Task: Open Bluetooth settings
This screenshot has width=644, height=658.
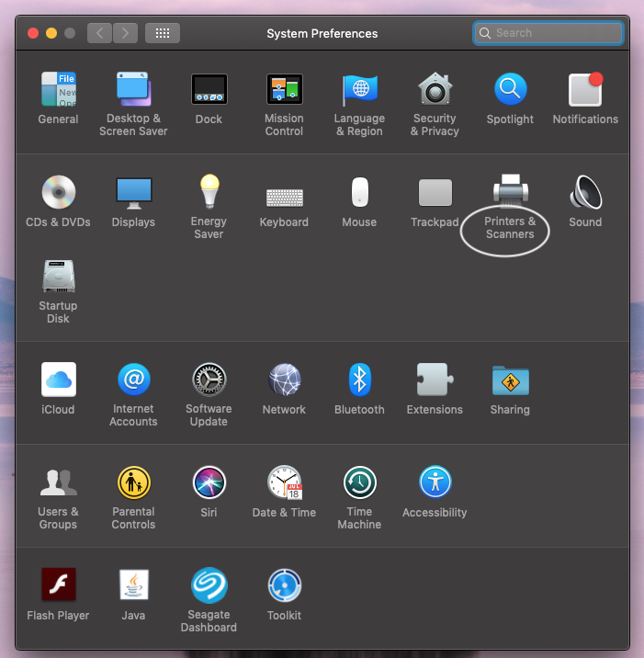Action: [359, 380]
